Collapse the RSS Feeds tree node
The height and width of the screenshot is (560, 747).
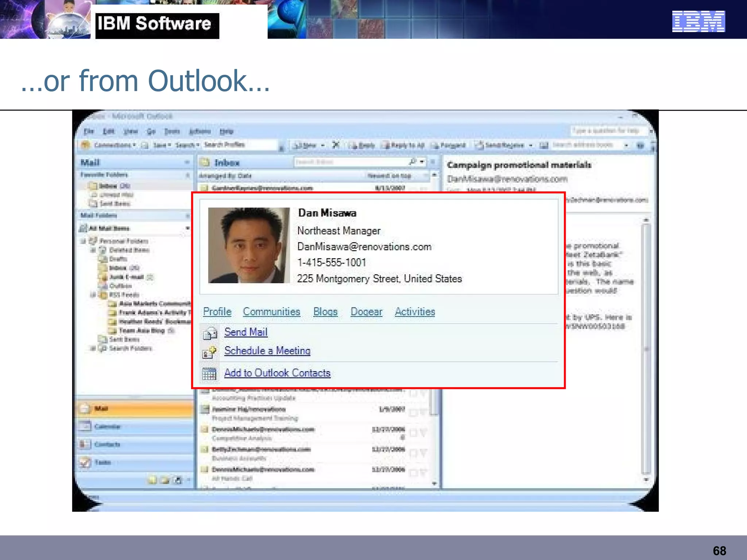[x=93, y=295]
